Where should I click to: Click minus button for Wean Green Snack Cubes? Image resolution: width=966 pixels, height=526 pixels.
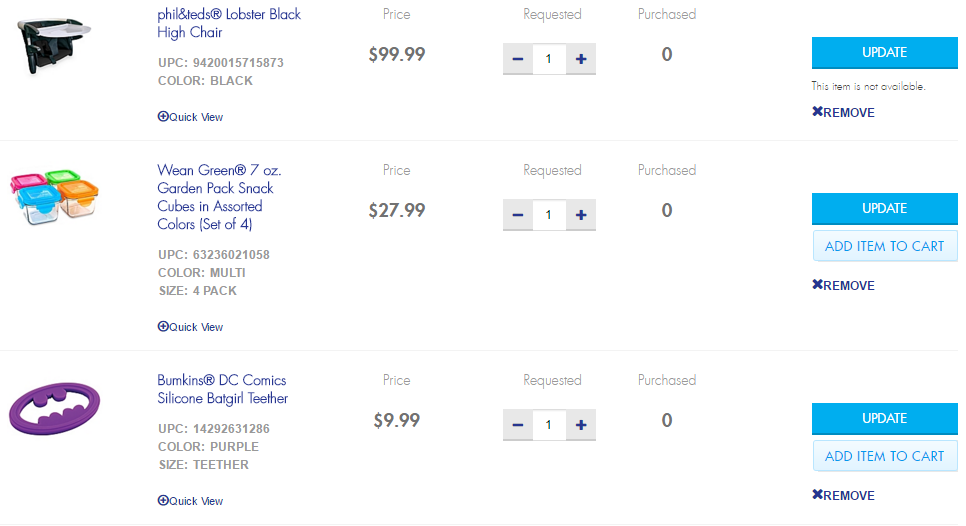click(x=518, y=215)
